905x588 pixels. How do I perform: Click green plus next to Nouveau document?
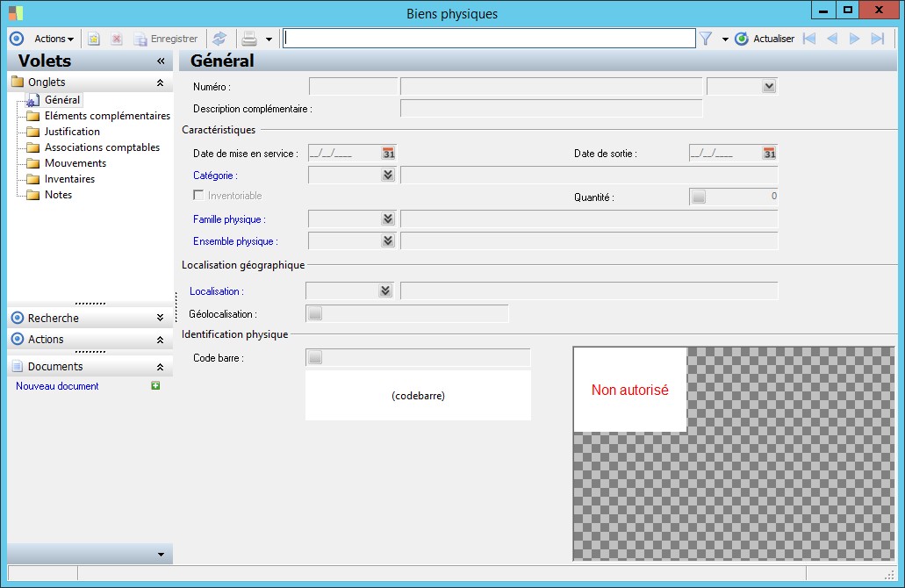(x=155, y=386)
